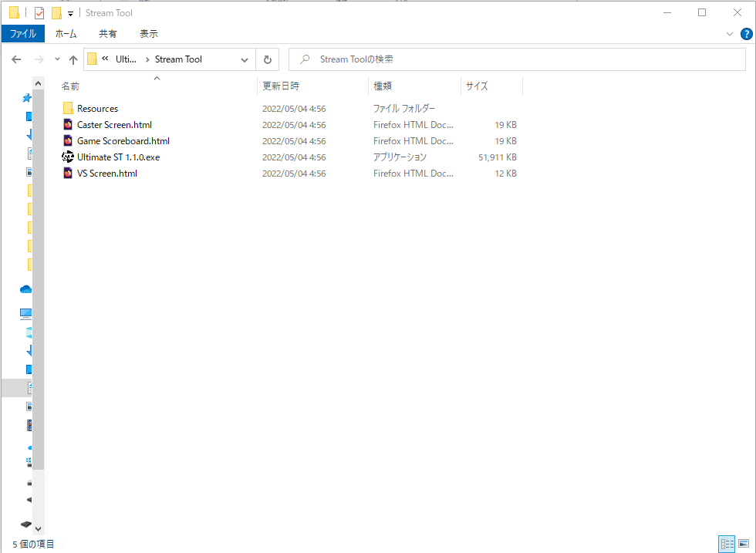This screenshot has width=756, height=553.
Task: Click navigation pane scroll down arrow
Action: tap(39, 529)
